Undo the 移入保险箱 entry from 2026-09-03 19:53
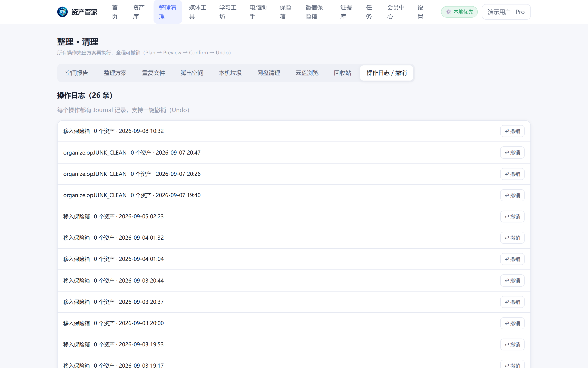 pyautogui.click(x=512, y=345)
